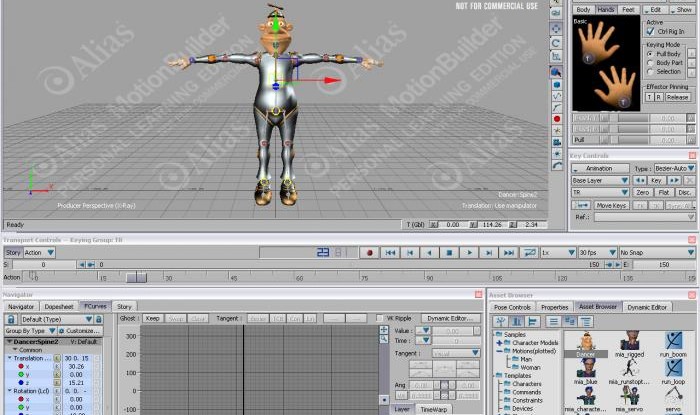Open the TR keying group dropdown

pyautogui.click(x=600, y=192)
